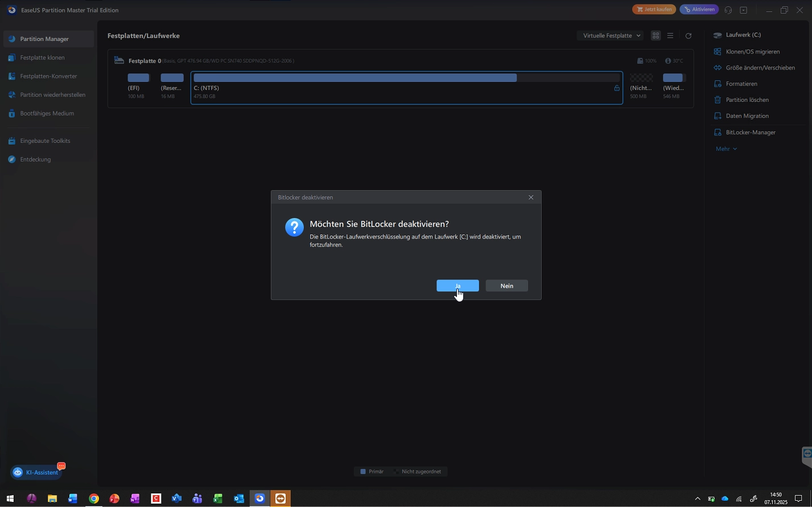Open the KI-Assistent chat
The height and width of the screenshot is (507, 812).
35,472
